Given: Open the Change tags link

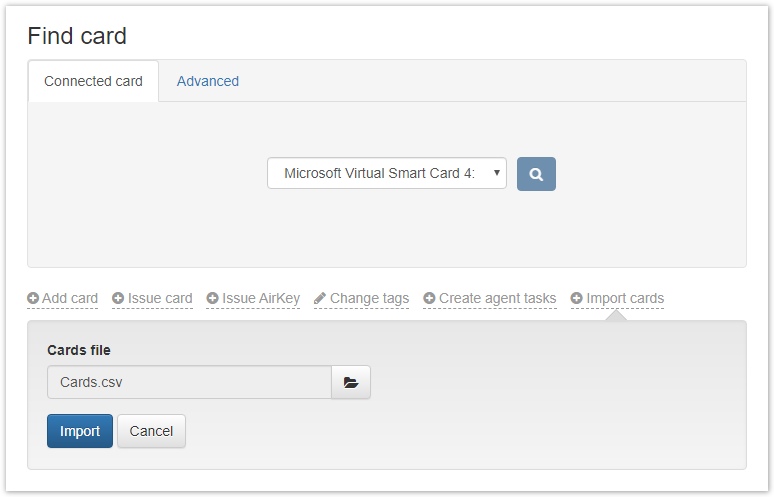Looking at the screenshot, I should coord(369,298).
